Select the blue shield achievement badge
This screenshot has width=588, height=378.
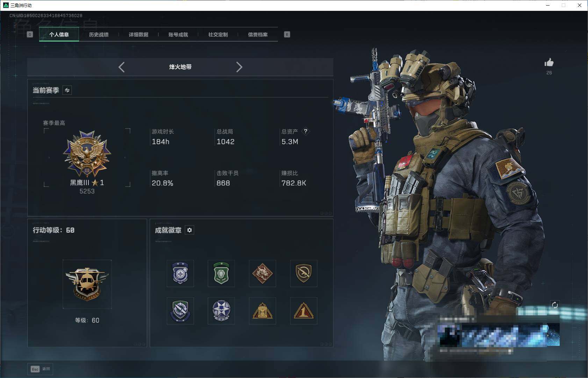coord(180,273)
